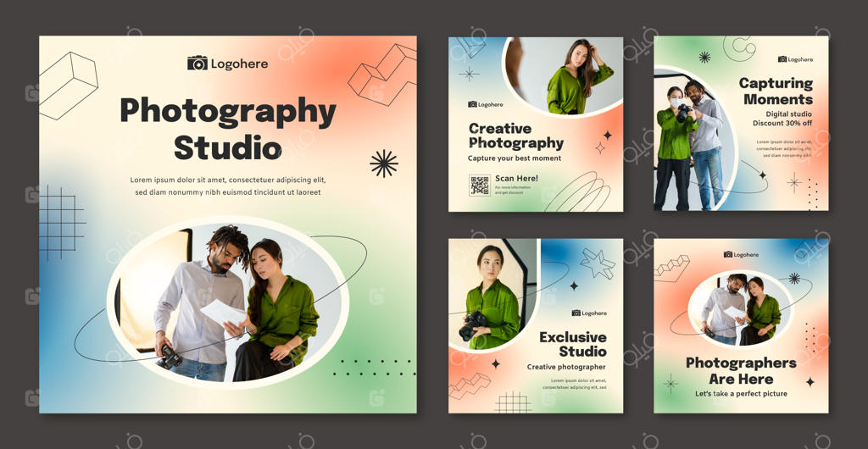Click the camera logo in Capturing Moments card

[782, 59]
